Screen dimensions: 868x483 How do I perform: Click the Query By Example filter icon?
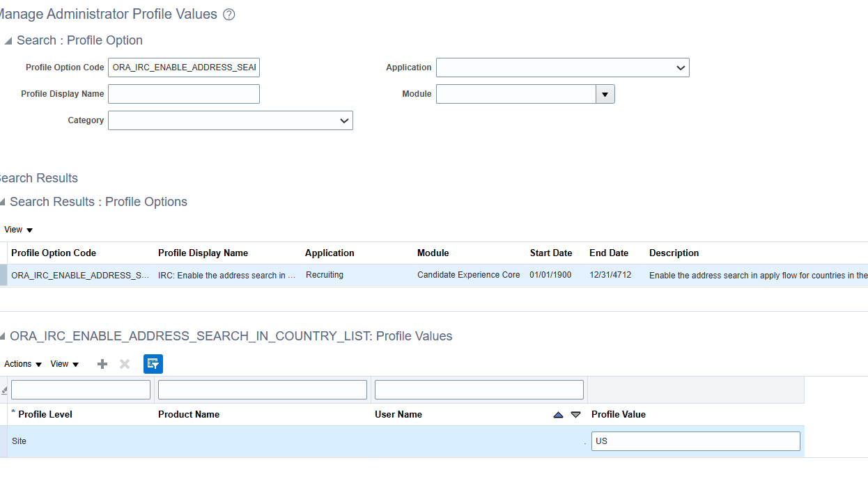coord(153,363)
